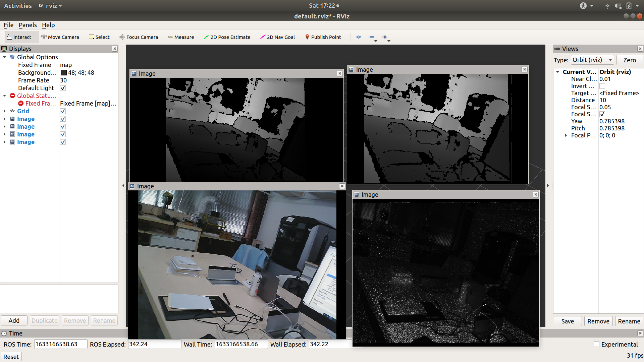Screen dimensions: 644x362
Task: Click the Remove view button
Action: point(598,321)
